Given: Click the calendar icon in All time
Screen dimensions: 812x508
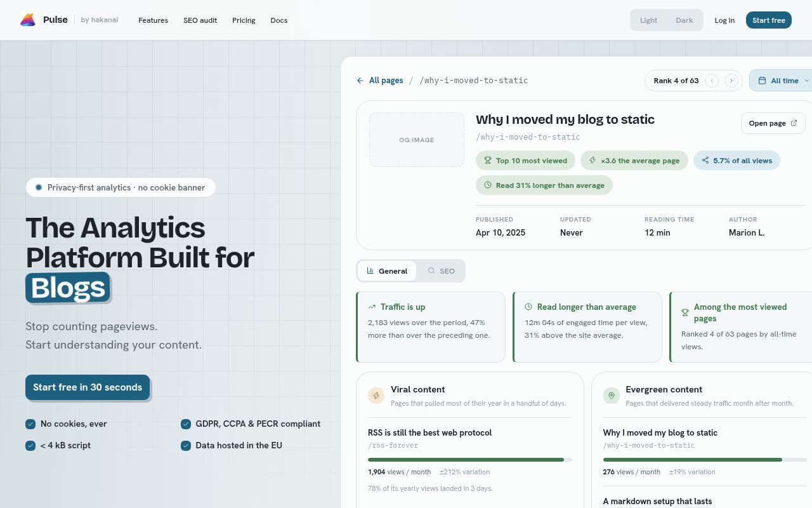Looking at the screenshot, I should coord(762,81).
